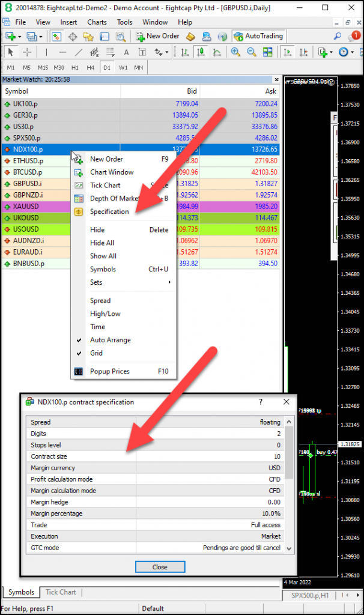Viewport: 364px width, 615px height.
Task: Switch timeframe to M15
Action: (x=43, y=67)
